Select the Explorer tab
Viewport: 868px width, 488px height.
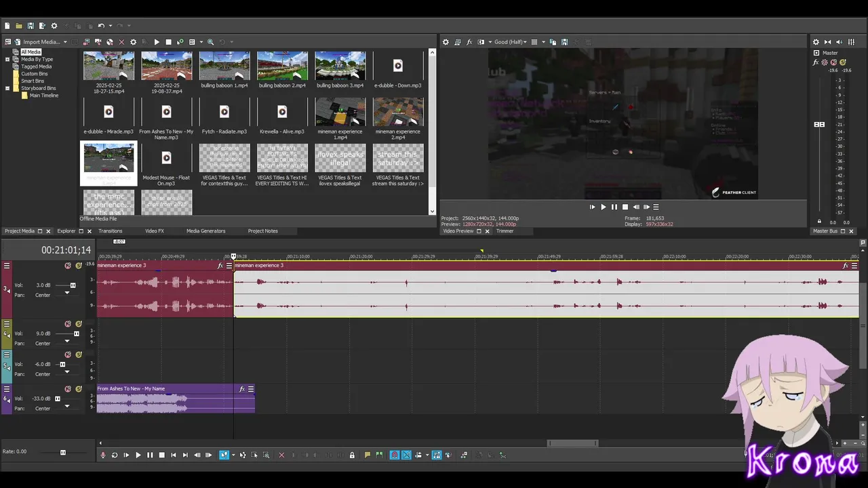coord(66,231)
